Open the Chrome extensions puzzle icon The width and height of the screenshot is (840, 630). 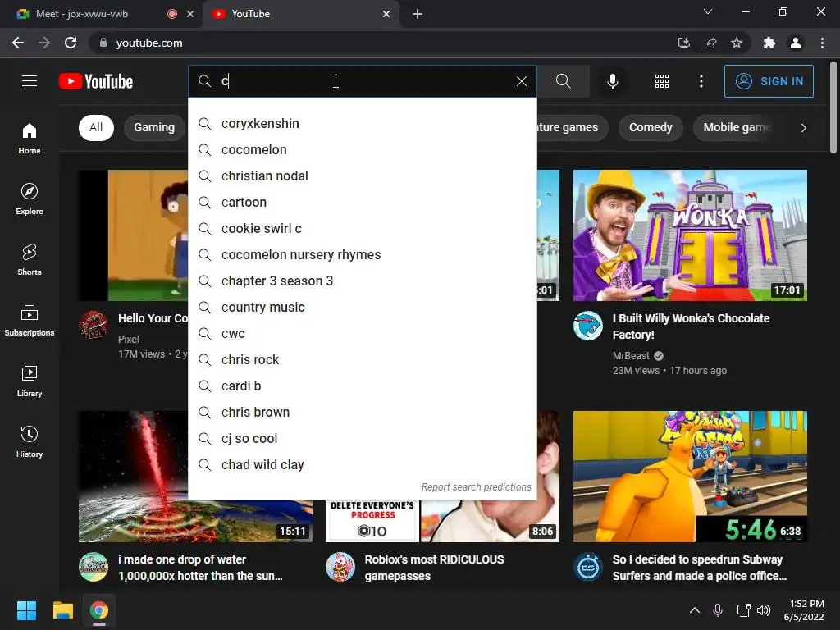pos(769,43)
